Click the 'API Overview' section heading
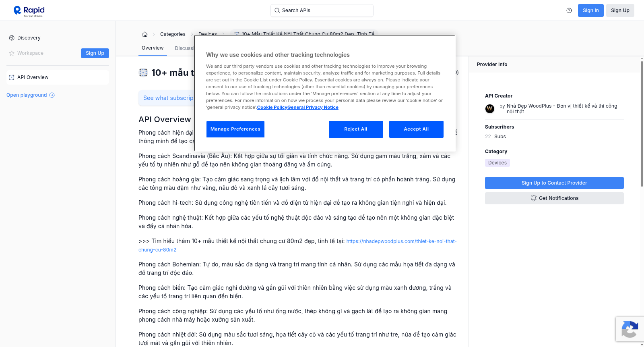This screenshot has height=347, width=644. tap(165, 119)
